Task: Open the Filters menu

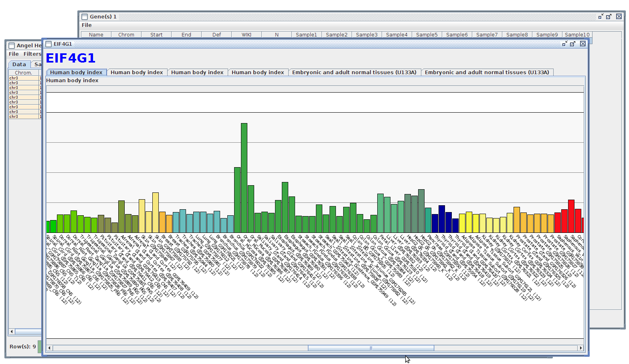Action: click(32, 54)
